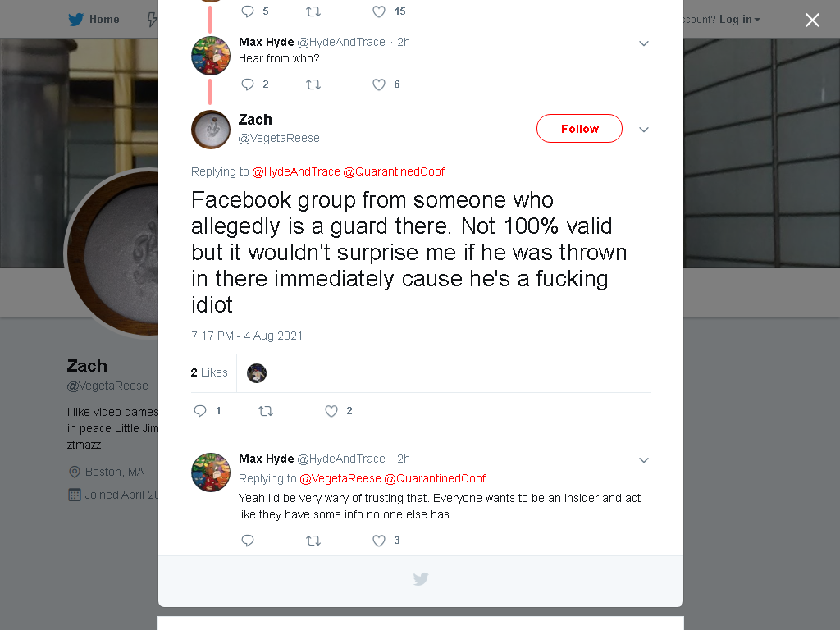840x630 pixels.
Task: Expand options chevron on Max Hyde's last reply
Action: (x=644, y=460)
